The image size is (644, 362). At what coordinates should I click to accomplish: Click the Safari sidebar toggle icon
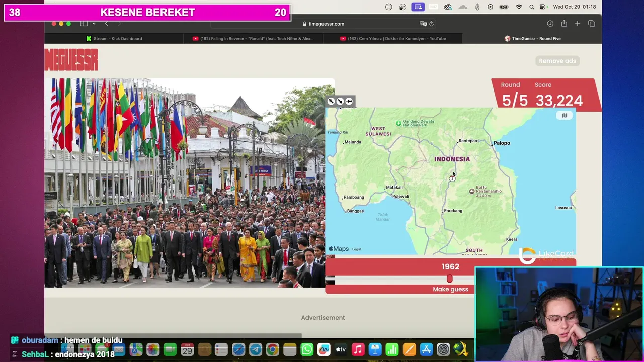pyautogui.click(x=84, y=24)
